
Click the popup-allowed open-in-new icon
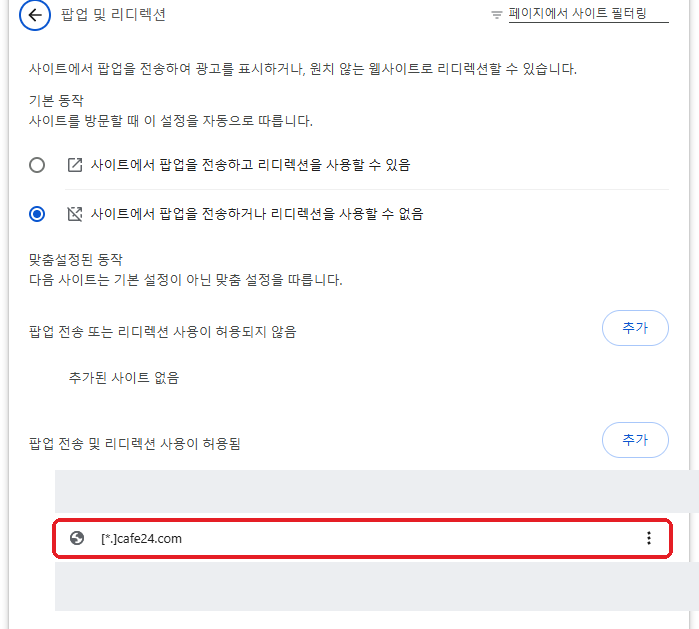click(x=75, y=165)
